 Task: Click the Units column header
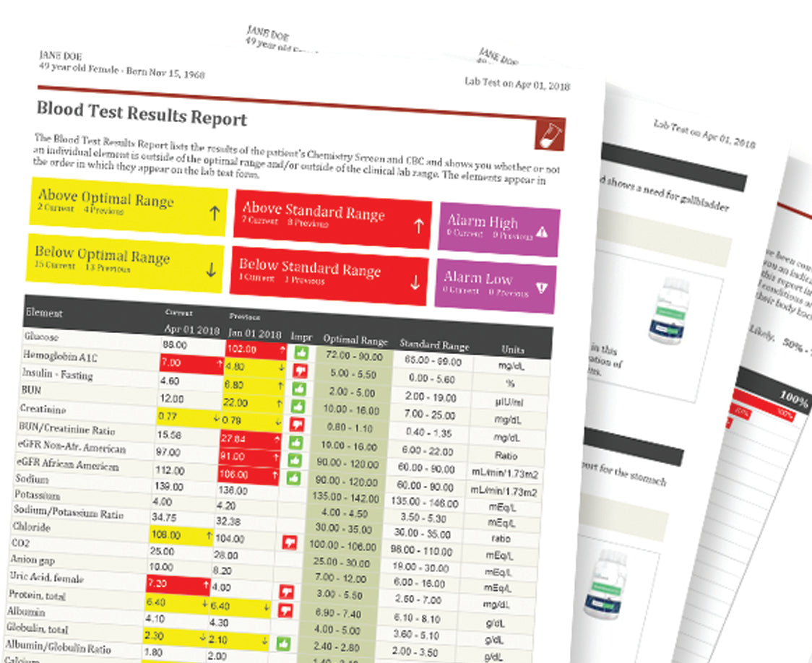tap(512, 350)
